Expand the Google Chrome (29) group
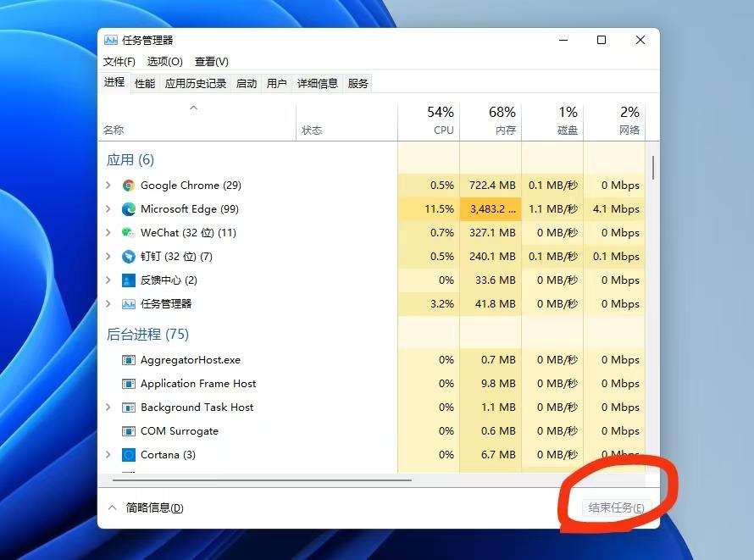 pyautogui.click(x=108, y=185)
